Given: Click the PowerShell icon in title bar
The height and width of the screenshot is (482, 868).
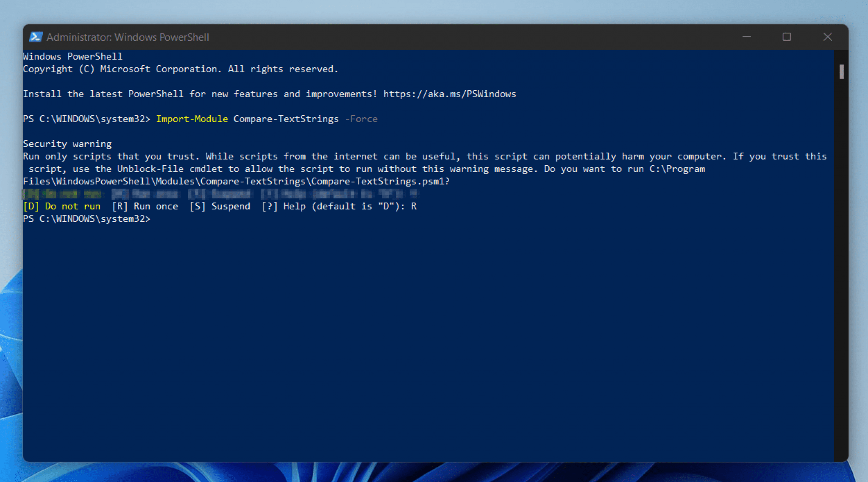Looking at the screenshot, I should (36, 37).
